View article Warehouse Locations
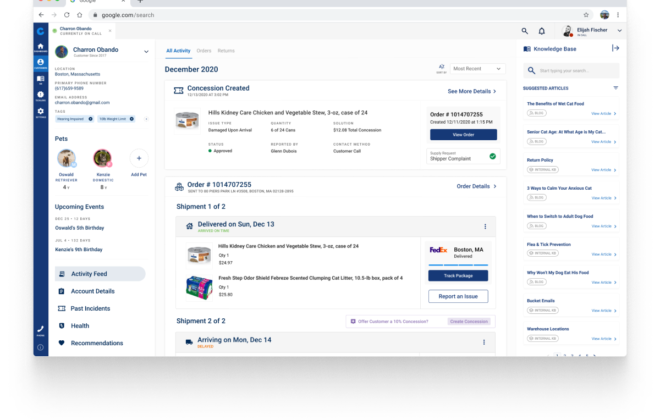This screenshot has width=660, height=420. (x=604, y=339)
